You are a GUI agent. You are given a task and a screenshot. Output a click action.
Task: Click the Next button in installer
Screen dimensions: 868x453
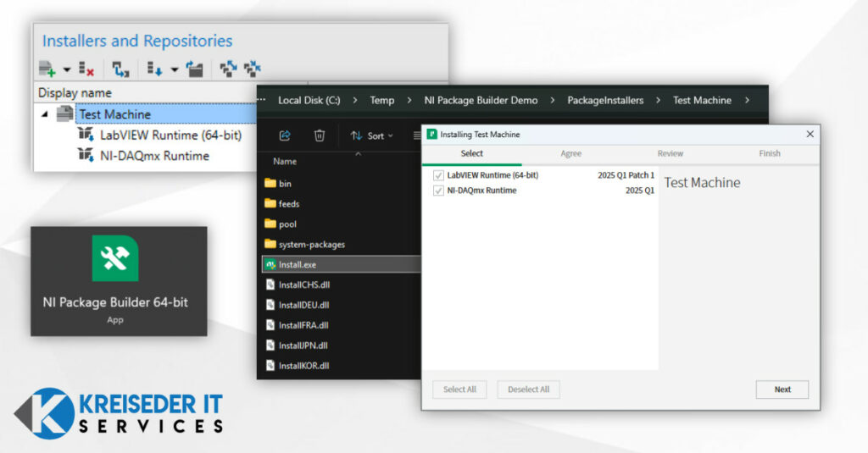pos(782,389)
